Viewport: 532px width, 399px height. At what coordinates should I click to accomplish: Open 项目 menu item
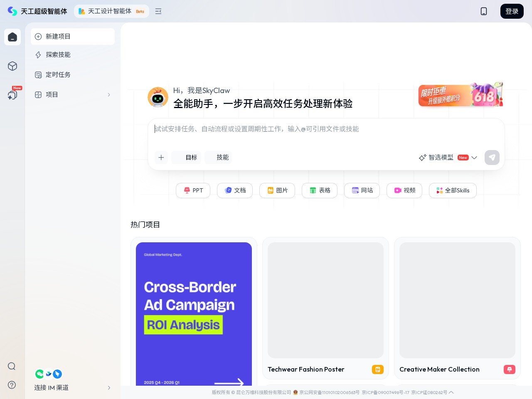coord(73,95)
